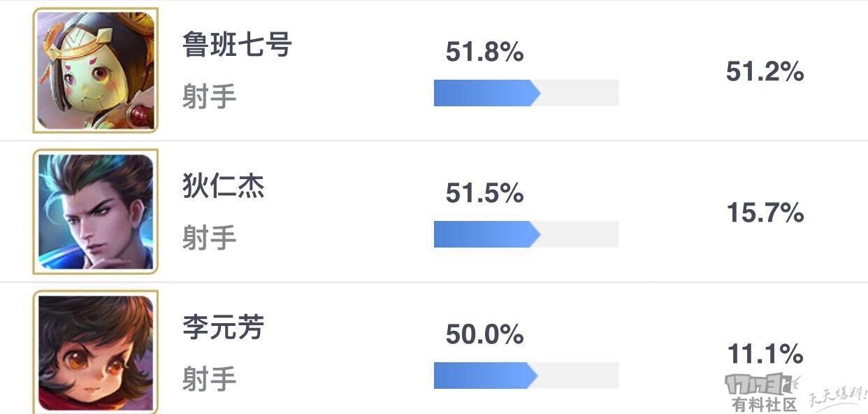
Task: Open the 狄仁杰 hero avatar
Action: [96, 211]
